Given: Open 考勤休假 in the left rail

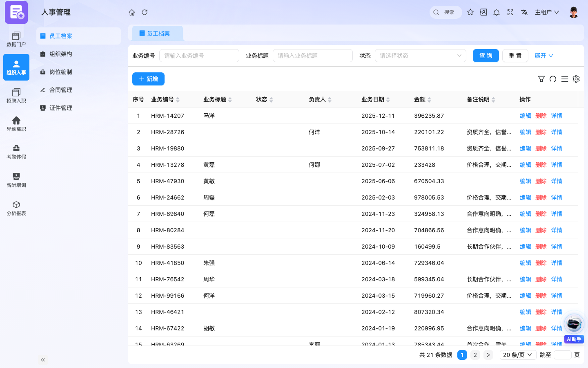Looking at the screenshot, I should [16, 152].
